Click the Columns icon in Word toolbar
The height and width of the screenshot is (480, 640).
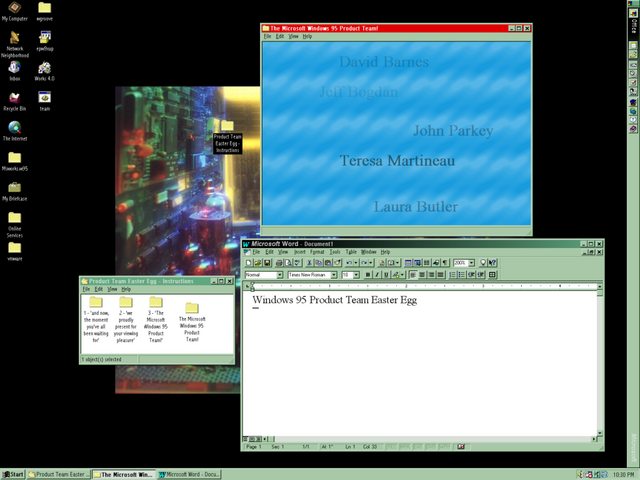click(x=426, y=263)
